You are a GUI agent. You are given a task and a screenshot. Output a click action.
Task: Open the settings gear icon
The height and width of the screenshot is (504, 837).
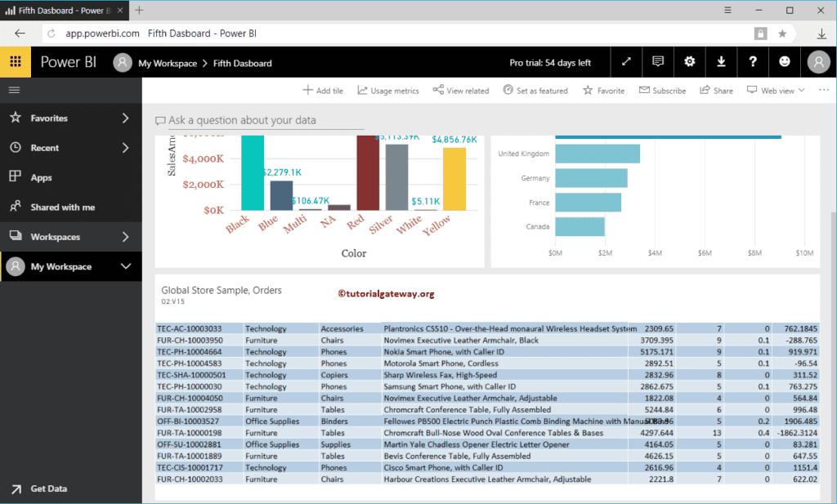[690, 62]
